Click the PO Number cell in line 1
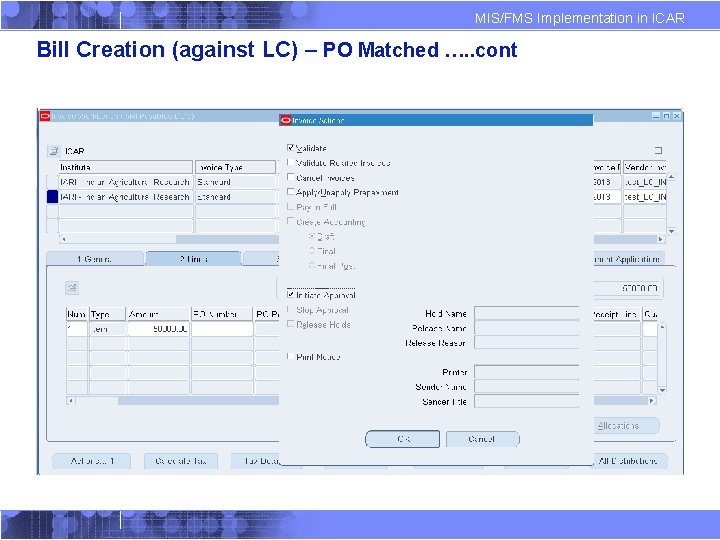This screenshot has height=540, width=720. tap(222, 329)
